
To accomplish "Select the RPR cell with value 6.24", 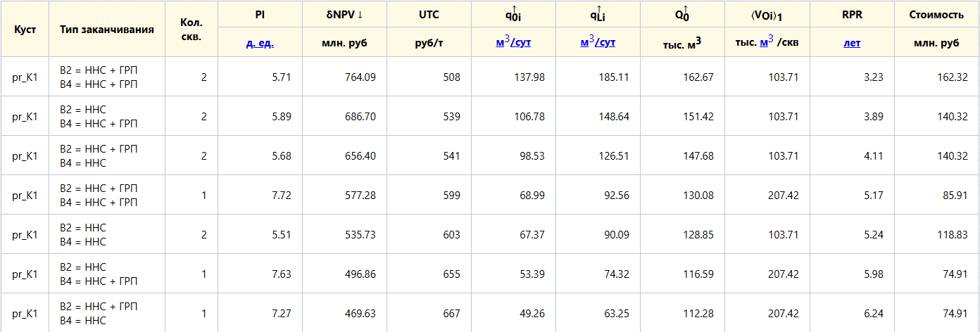I will tap(852, 313).
